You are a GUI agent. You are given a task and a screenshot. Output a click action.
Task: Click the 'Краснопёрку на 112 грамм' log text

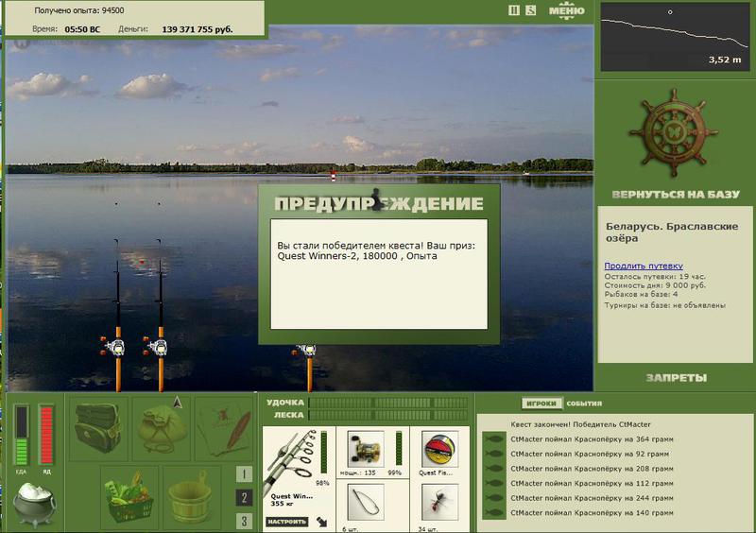tap(624, 483)
